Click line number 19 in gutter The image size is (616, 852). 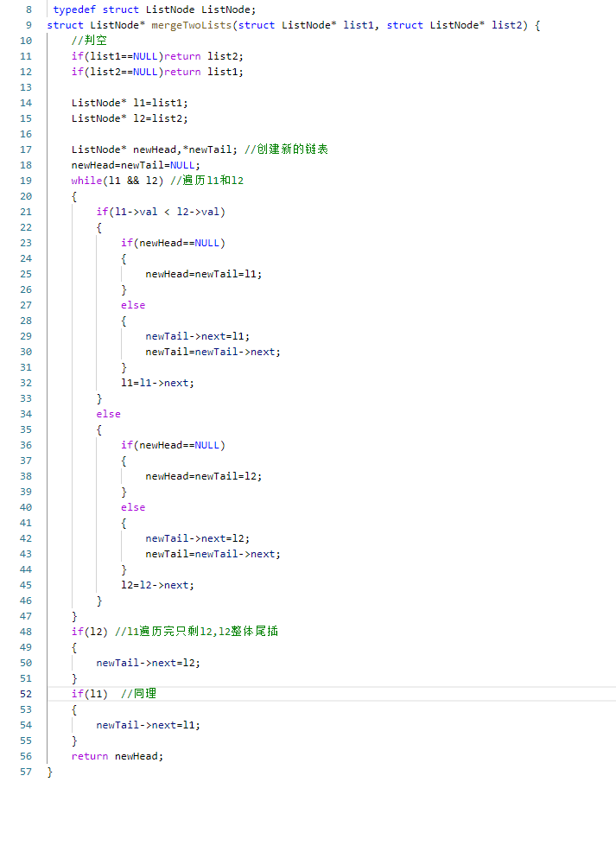[x=26, y=181]
